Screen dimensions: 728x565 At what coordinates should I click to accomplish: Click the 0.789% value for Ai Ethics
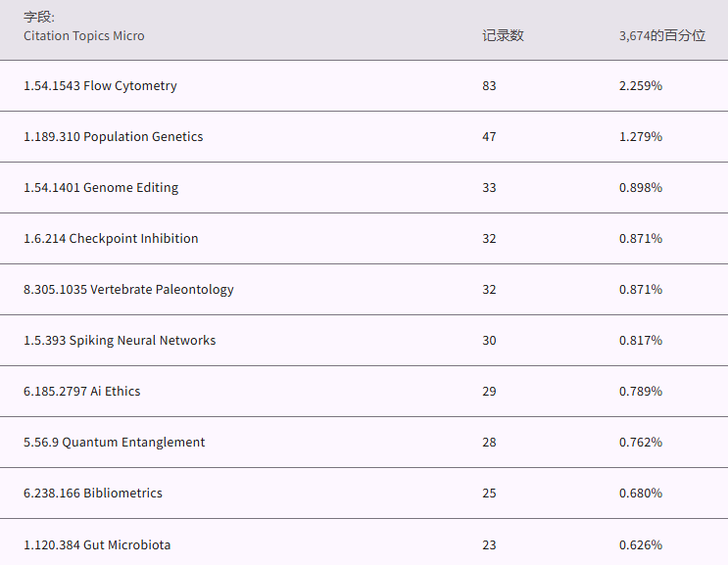(641, 392)
